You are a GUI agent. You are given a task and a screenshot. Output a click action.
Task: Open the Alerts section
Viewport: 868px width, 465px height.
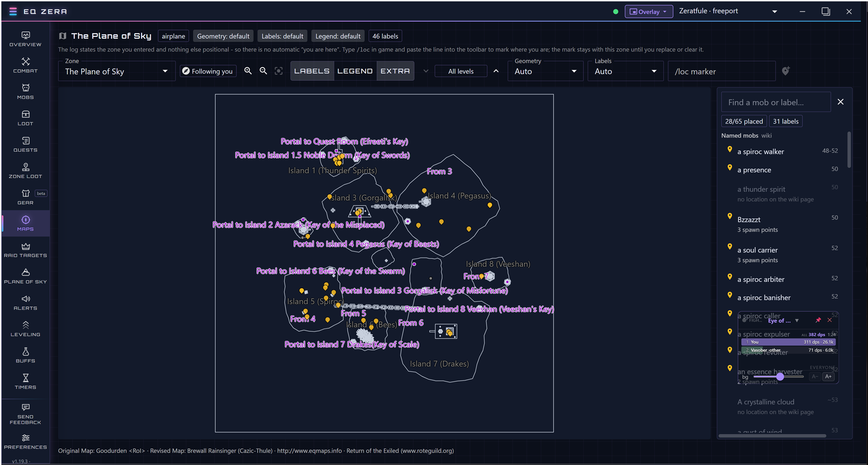pyautogui.click(x=25, y=303)
